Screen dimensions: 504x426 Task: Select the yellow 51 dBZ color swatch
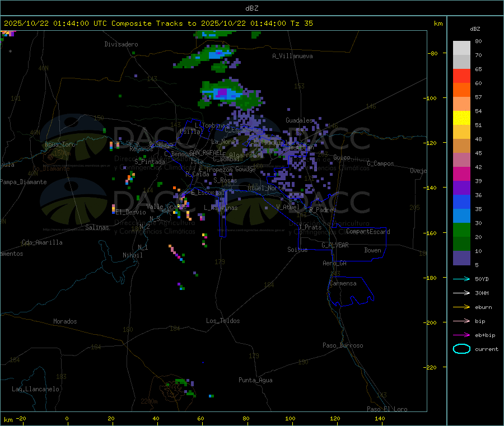click(x=461, y=118)
